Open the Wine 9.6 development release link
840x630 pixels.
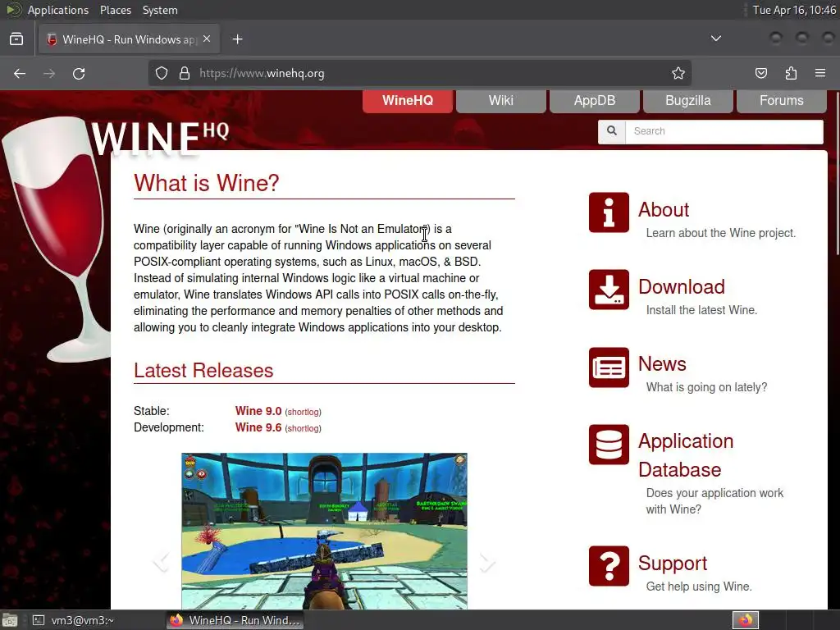click(258, 427)
